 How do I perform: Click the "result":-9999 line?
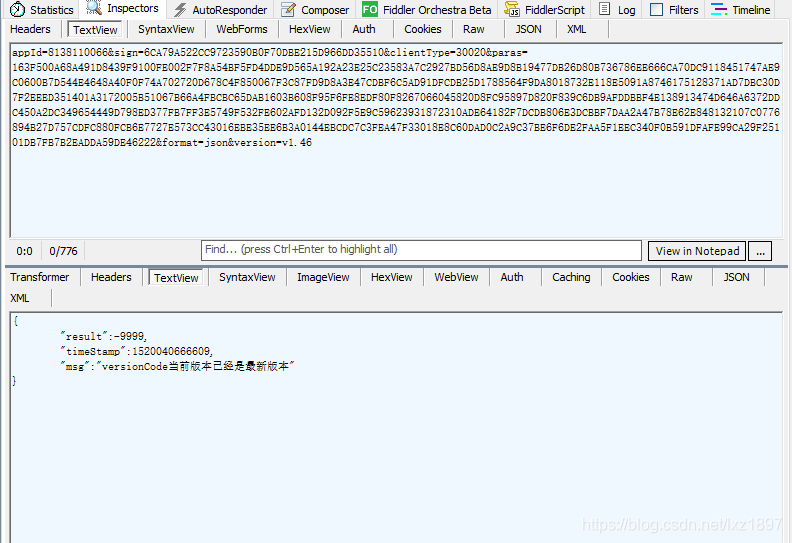[104, 336]
